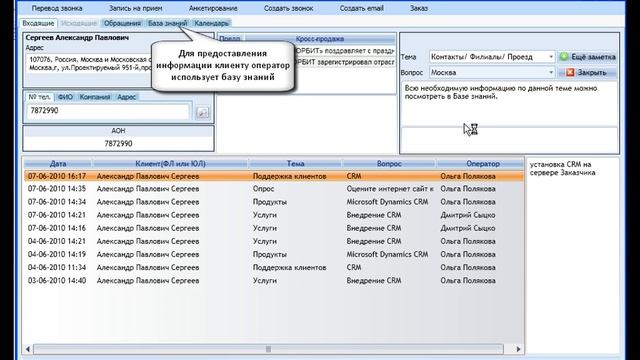The height and width of the screenshot is (360, 640).
Task: Select the row dated 04-06-2010 14:19
Action: coord(273,254)
